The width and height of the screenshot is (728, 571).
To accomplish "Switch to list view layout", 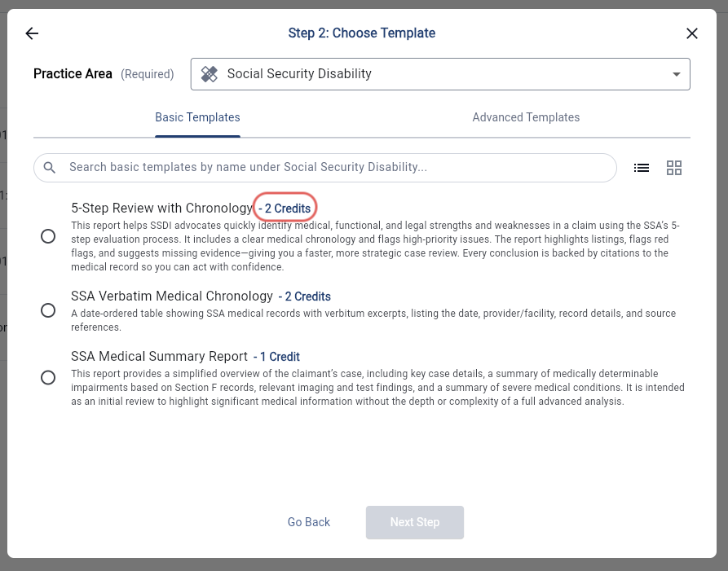I will click(642, 168).
